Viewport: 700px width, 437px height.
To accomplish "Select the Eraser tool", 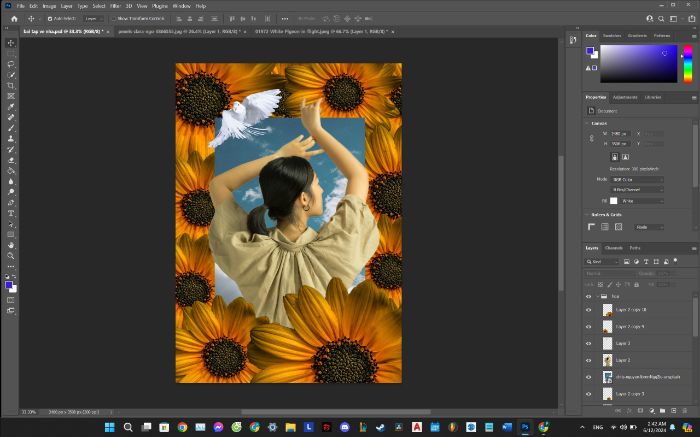I will click(11, 160).
